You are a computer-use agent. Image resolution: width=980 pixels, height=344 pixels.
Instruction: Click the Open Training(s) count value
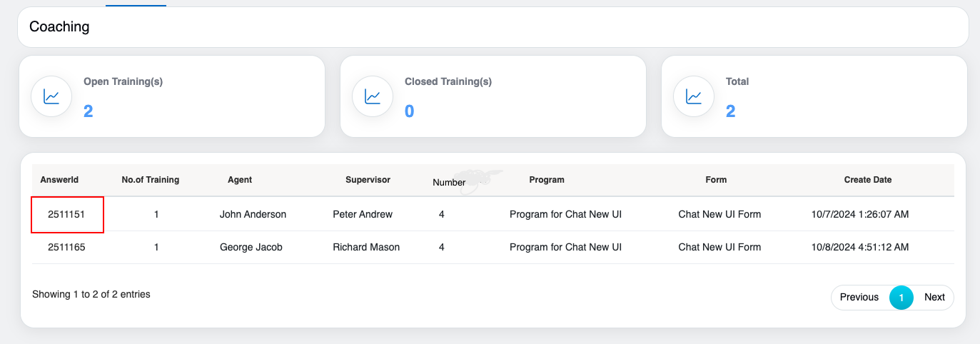pyautogui.click(x=89, y=111)
